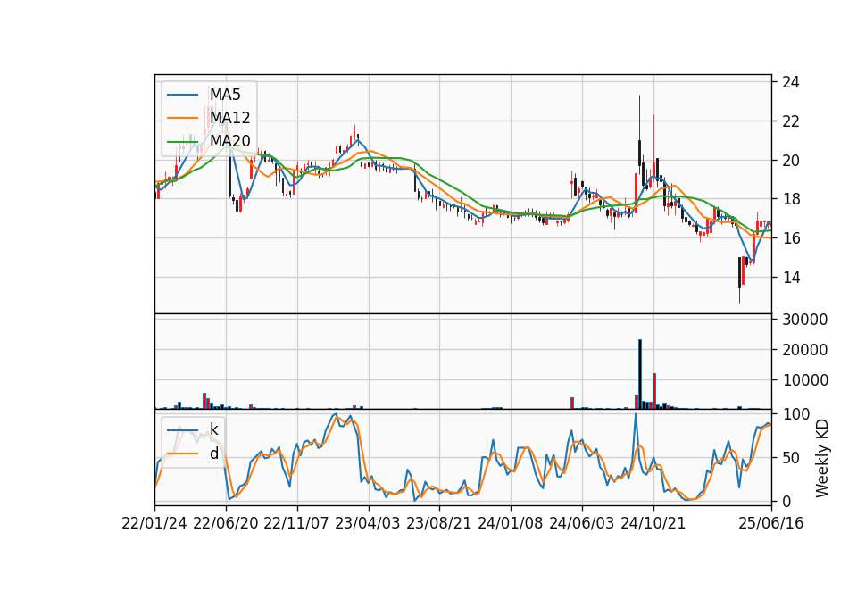Click the tallest volume bar above 20000
This screenshot has width=857, height=616.
click(x=640, y=374)
